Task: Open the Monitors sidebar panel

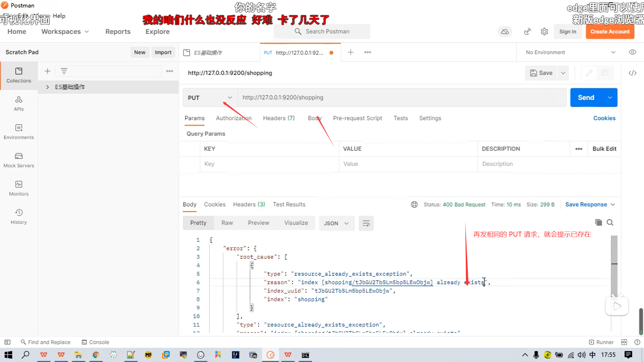Action: click(x=19, y=188)
